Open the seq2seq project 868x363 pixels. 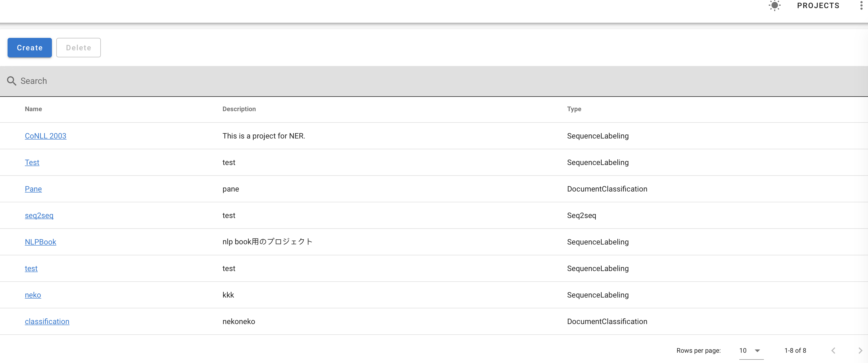pyautogui.click(x=39, y=215)
